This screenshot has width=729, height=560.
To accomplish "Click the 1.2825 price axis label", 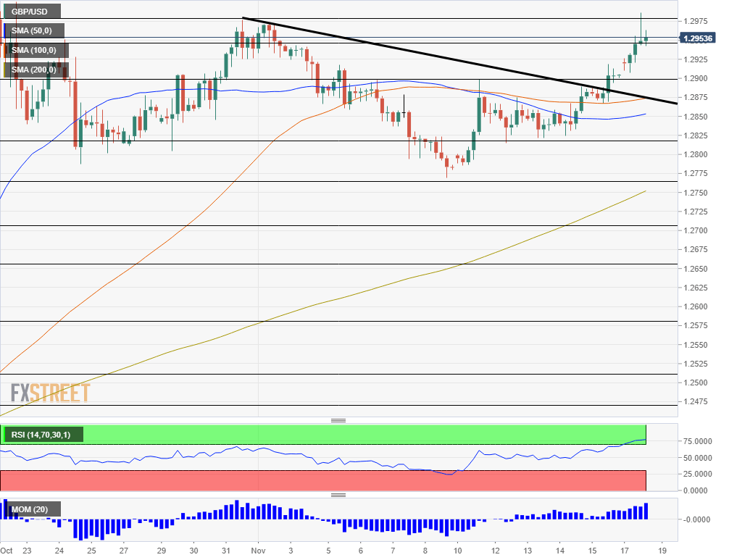I will click(x=696, y=135).
